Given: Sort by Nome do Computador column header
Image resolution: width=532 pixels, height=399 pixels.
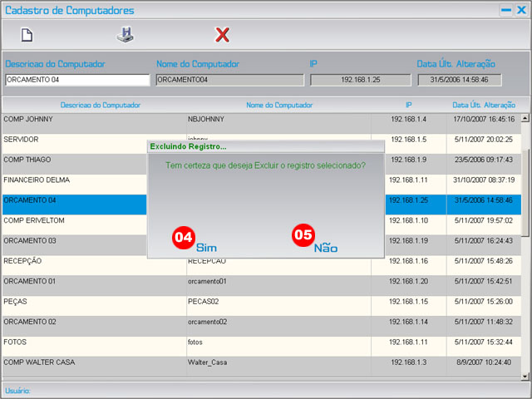Looking at the screenshot, I should tap(279, 106).
